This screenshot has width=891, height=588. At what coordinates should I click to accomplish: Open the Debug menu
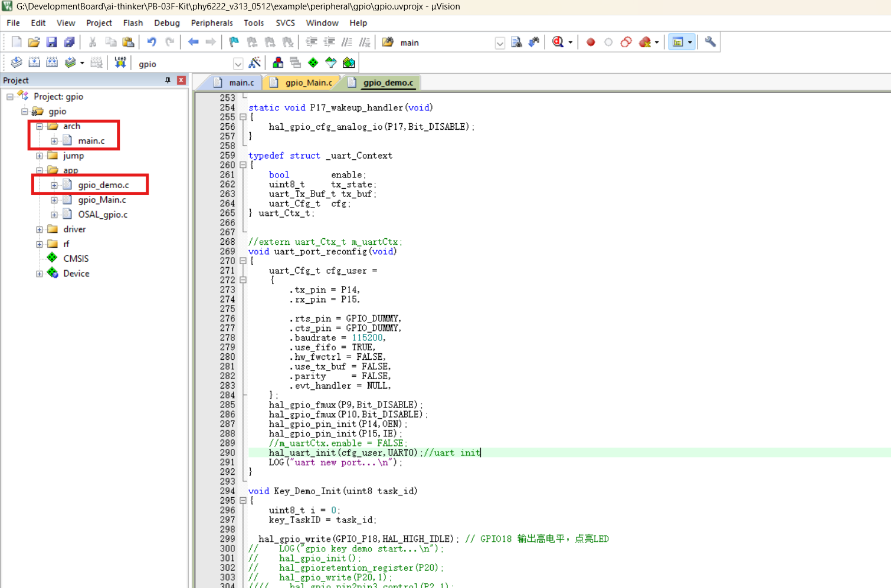pyautogui.click(x=167, y=23)
